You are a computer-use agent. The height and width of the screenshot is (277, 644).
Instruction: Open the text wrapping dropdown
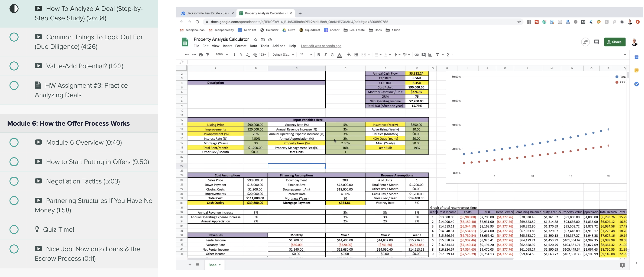(x=397, y=54)
